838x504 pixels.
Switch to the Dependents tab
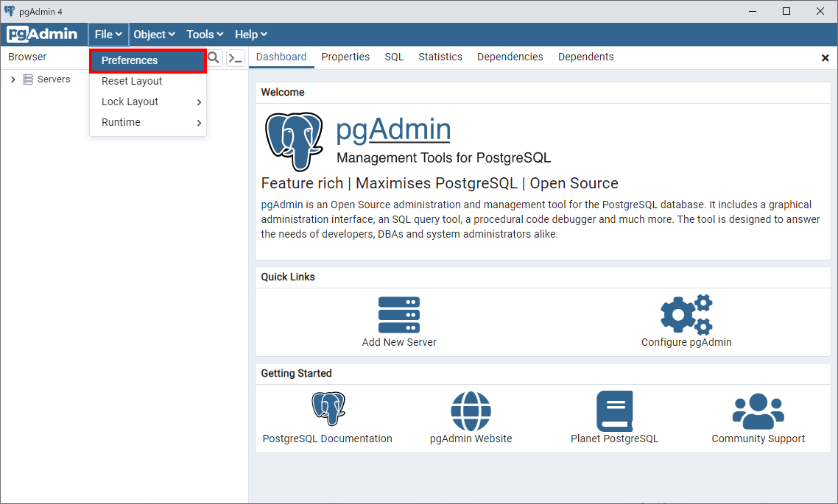point(585,57)
